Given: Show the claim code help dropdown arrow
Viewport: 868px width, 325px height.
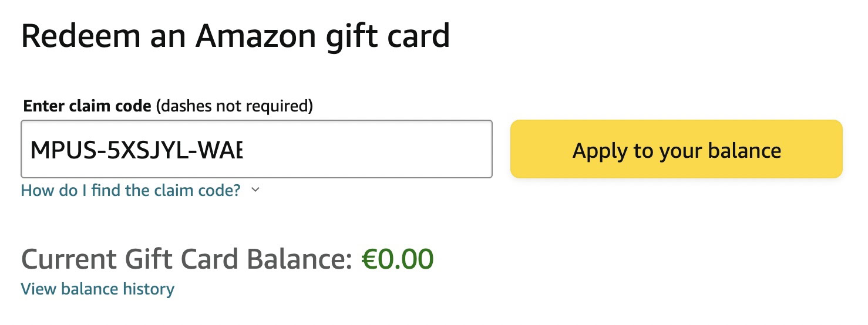Looking at the screenshot, I should pyautogui.click(x=255, y=190).
